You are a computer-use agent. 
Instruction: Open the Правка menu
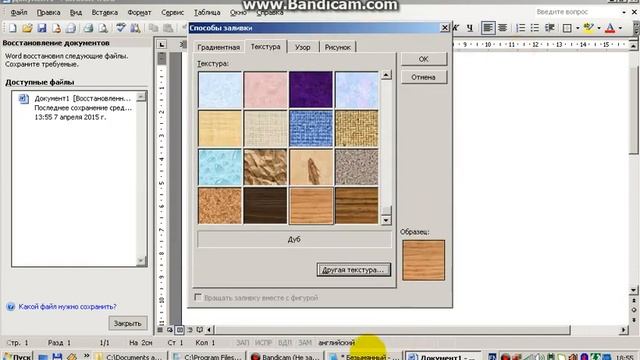tap(48, 13)
